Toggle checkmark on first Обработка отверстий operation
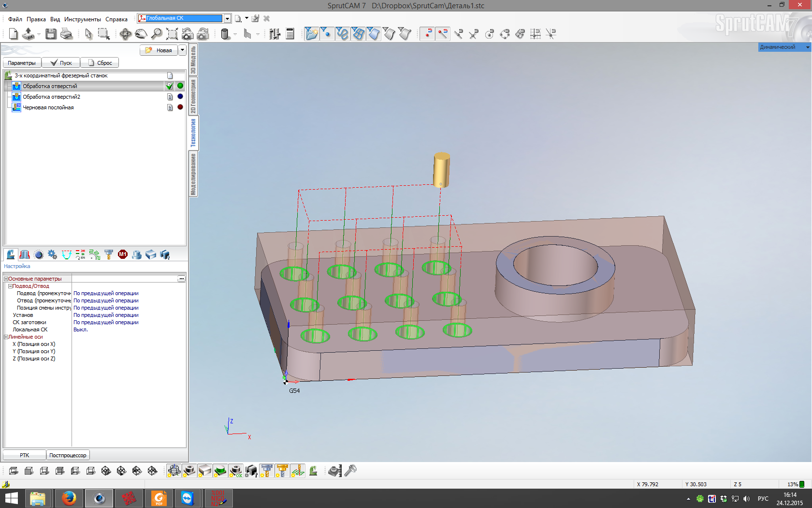 point(170,86)
